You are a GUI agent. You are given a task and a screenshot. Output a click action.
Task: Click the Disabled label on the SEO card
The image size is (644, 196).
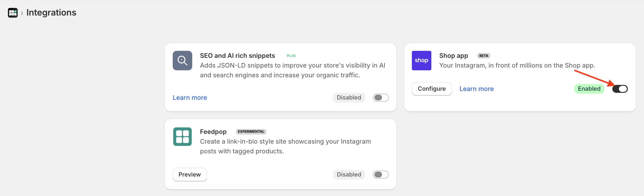tap(349, 97)
